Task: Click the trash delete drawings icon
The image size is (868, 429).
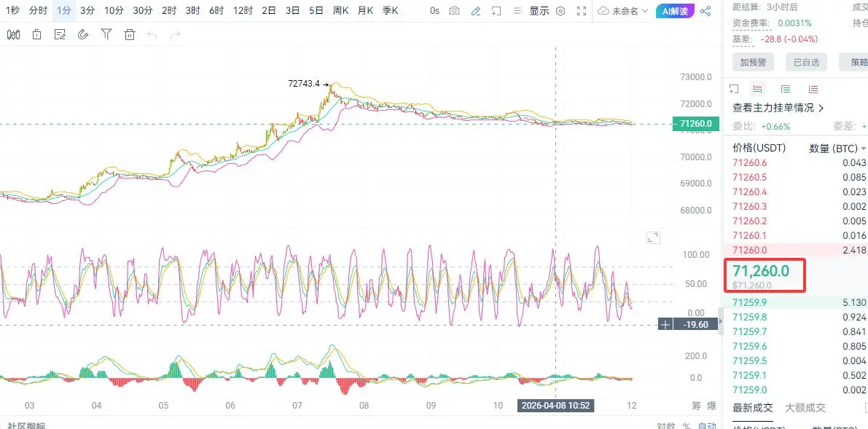Action: [130, 35]
